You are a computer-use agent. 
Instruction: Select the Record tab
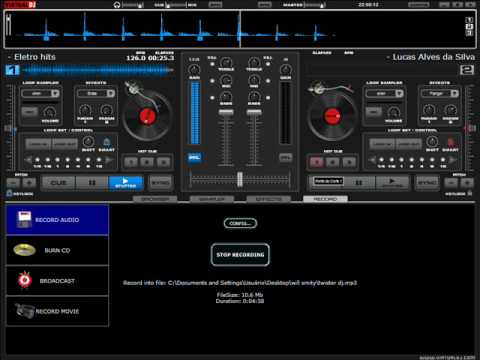325,199
